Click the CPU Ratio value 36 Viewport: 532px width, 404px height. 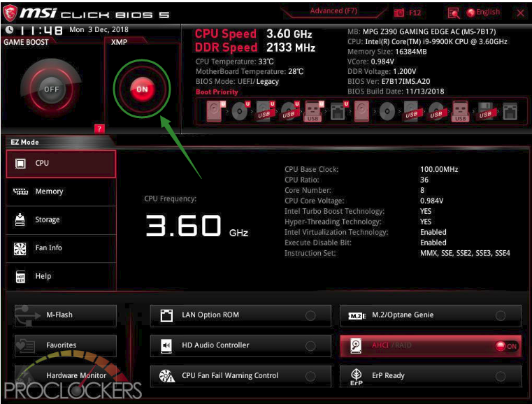(x=424, y=180)
